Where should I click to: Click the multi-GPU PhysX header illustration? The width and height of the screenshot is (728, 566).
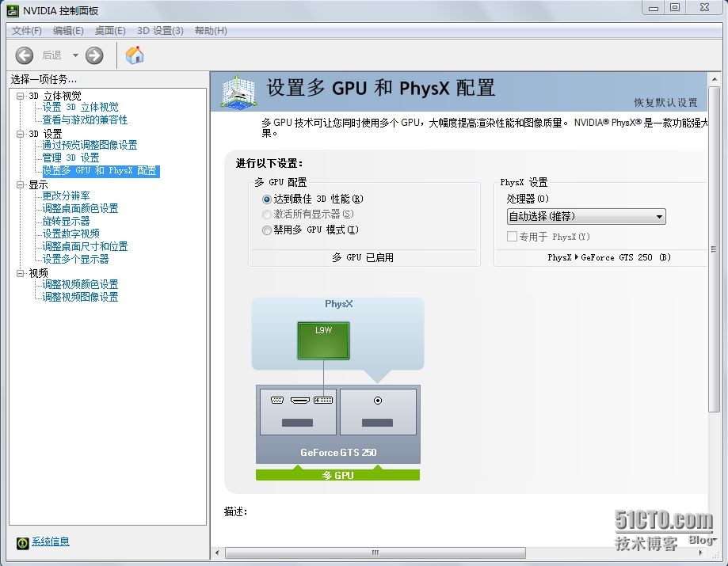pyautogui.click(x=238, y=92)
